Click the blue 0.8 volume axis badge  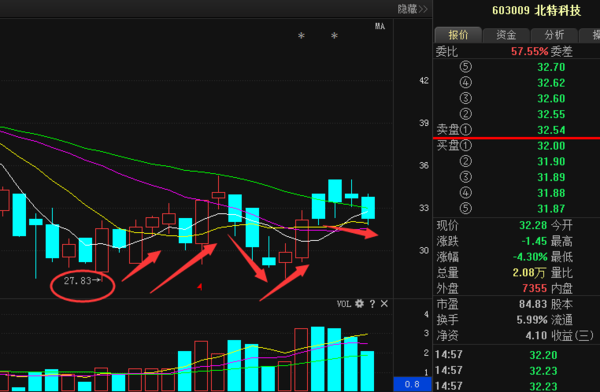(x=412, y=384)
